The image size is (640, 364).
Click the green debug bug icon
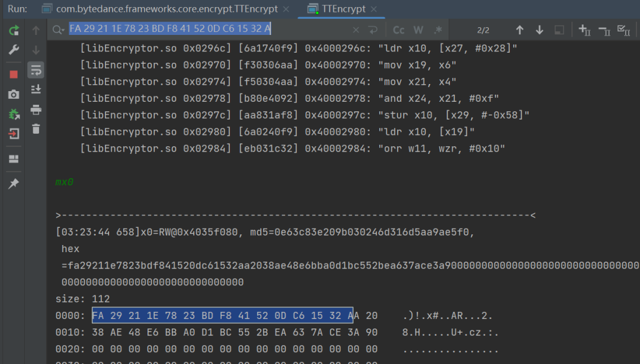14,114
